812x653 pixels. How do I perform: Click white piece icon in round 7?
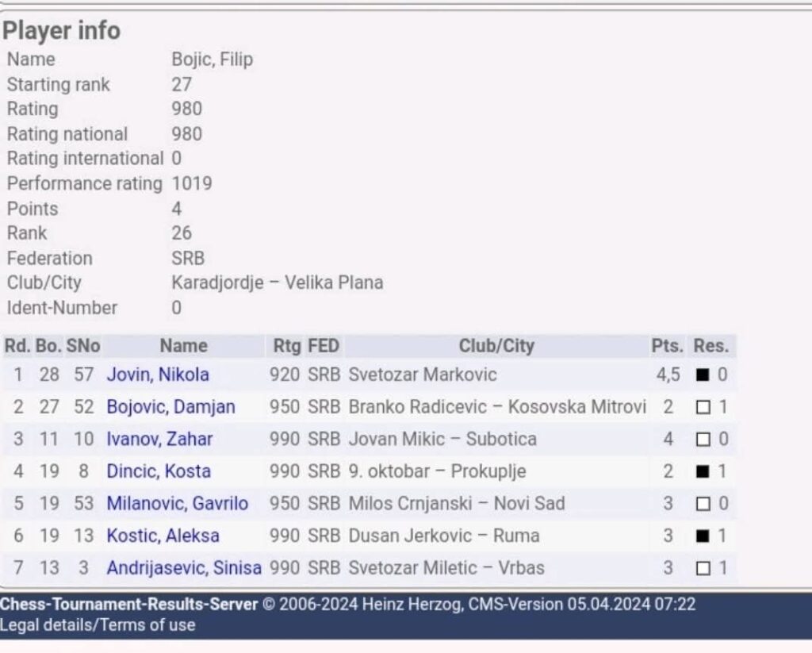coord(702,568)
